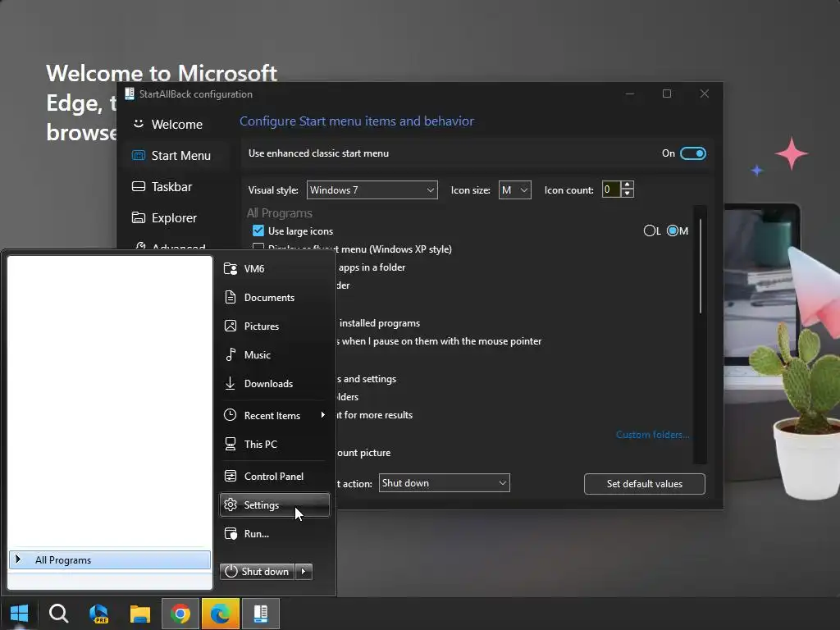840x630 pixels.
Task: Click the Welcome smiley icon
Action: tap(139, 124)
